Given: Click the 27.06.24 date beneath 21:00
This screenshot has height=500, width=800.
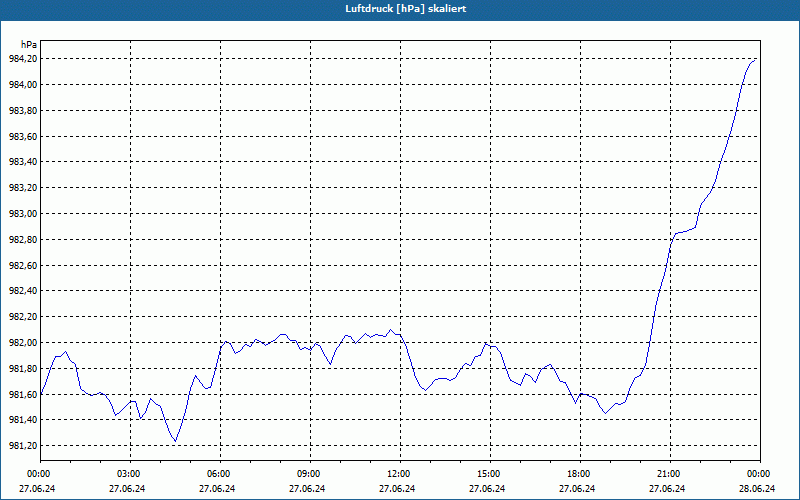Looking at the screenshot, I should [x=667, y=489].
